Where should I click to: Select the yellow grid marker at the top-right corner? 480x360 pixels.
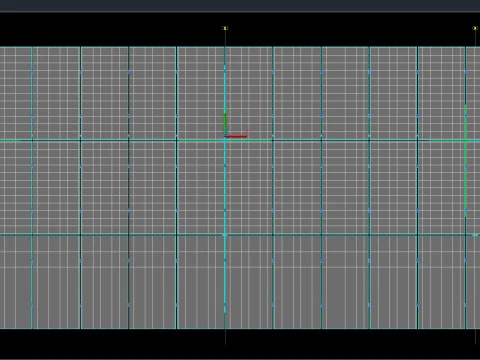click(475, 28)
